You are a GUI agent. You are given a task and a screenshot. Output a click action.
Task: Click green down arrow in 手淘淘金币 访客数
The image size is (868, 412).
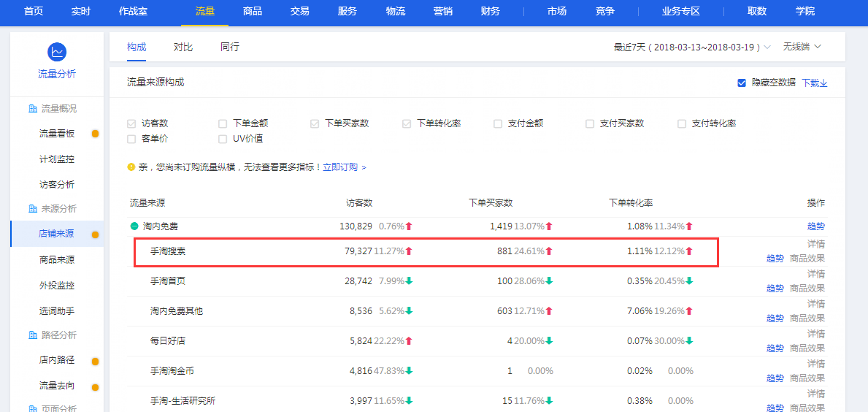[x=409, y=370]
